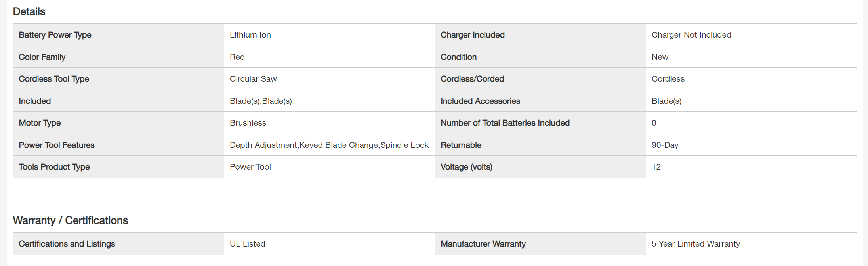Viewport: 868px width, 266px height.
Task: Select the Charger Not Included value
Action: [x=691, y=35]
